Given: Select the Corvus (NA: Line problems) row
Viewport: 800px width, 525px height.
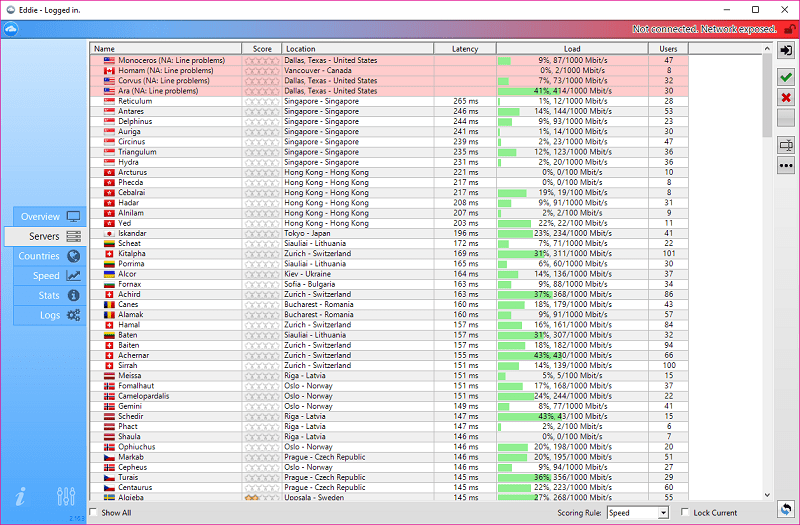Looking at the screenshot, I should (389, 81).
